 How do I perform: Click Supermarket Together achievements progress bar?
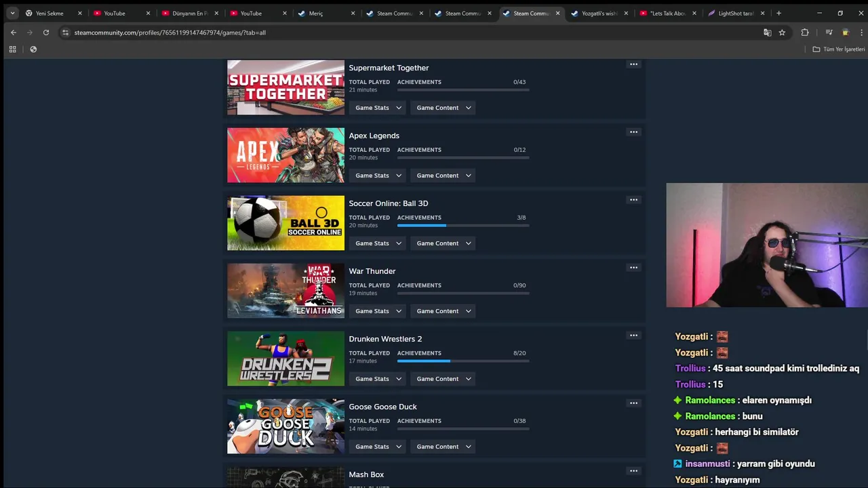[463, 89]
